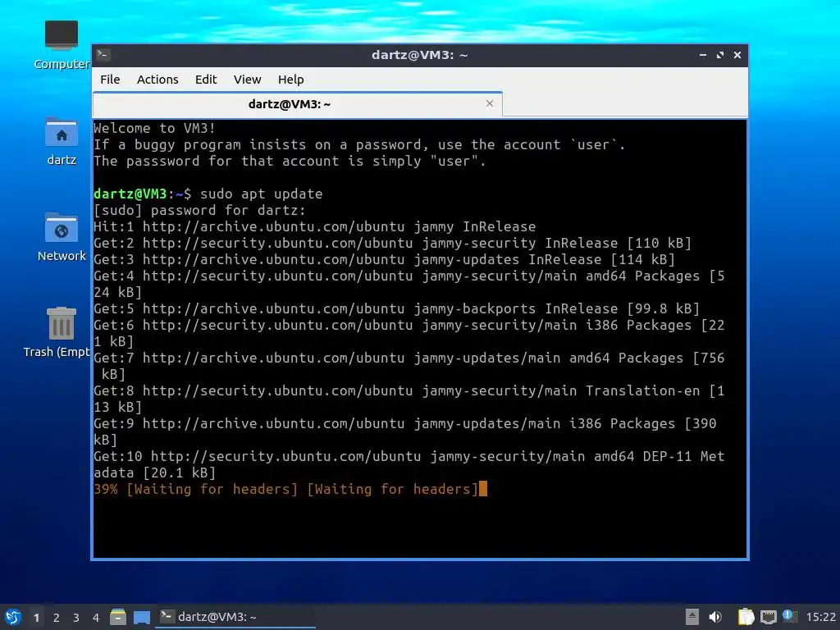
Task: Switch to workspace 3
Action: [x=76, y=618]
